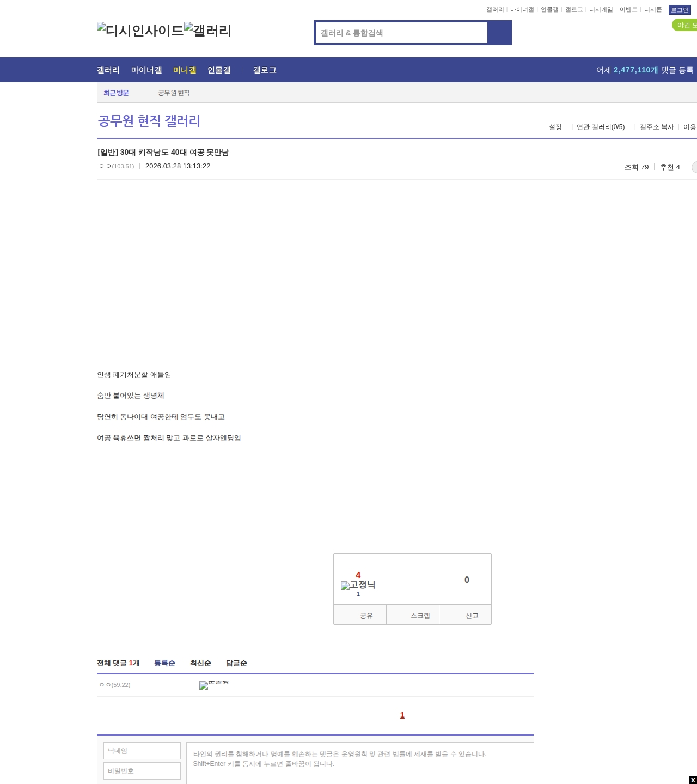Open 이벤트 top link
This screenshot has width=697, height=784.
[x=628, y=10]
